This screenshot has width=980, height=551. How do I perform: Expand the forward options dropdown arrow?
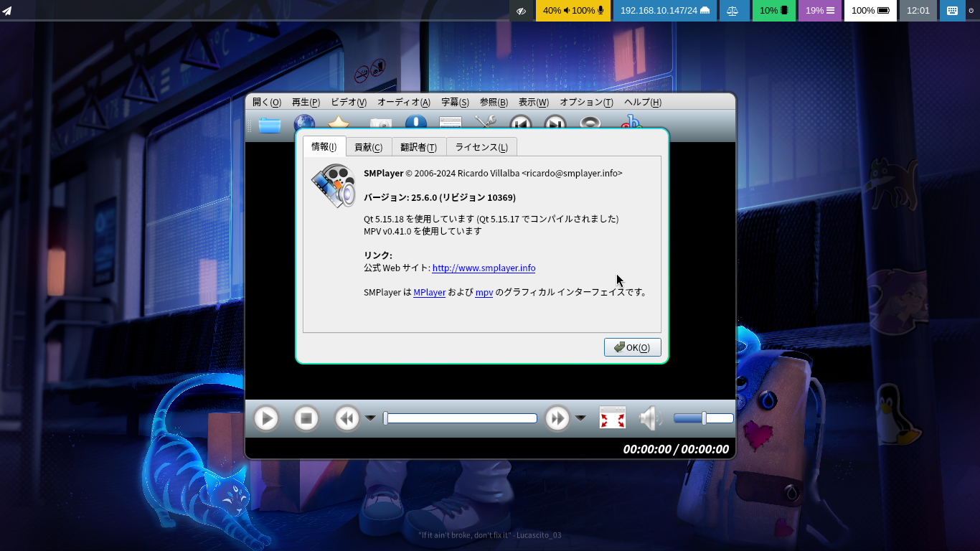[580, 418]
